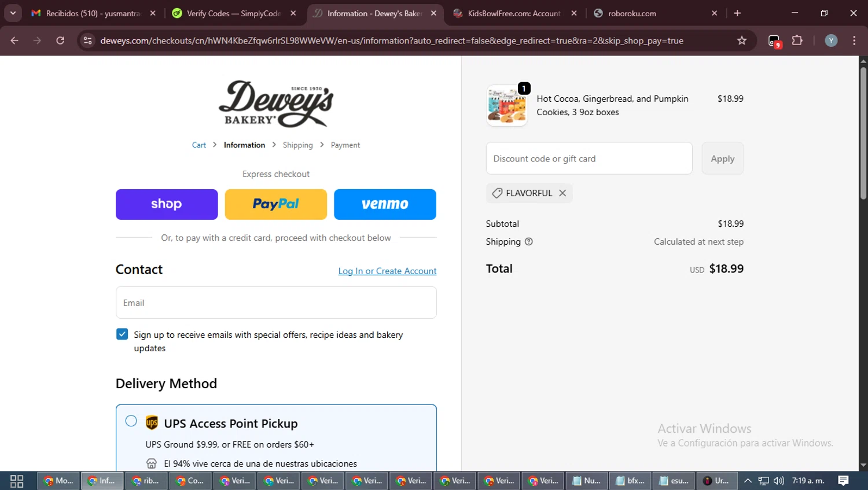The height and width of the screenshot is (490, 868).
Task: Open volume control tray icon
Action: (x=779, y=481)
